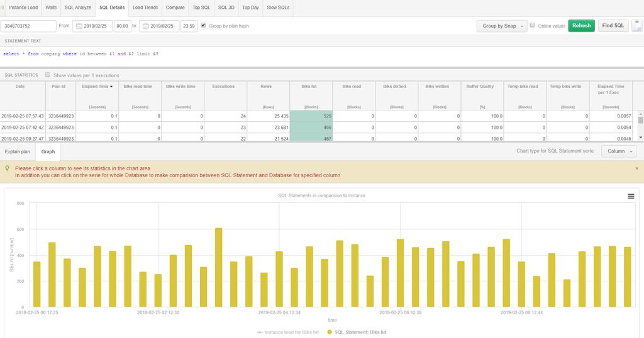Click the Blks dirtied column header
Viewport: 644px width, 338px height.
(396, 96)
